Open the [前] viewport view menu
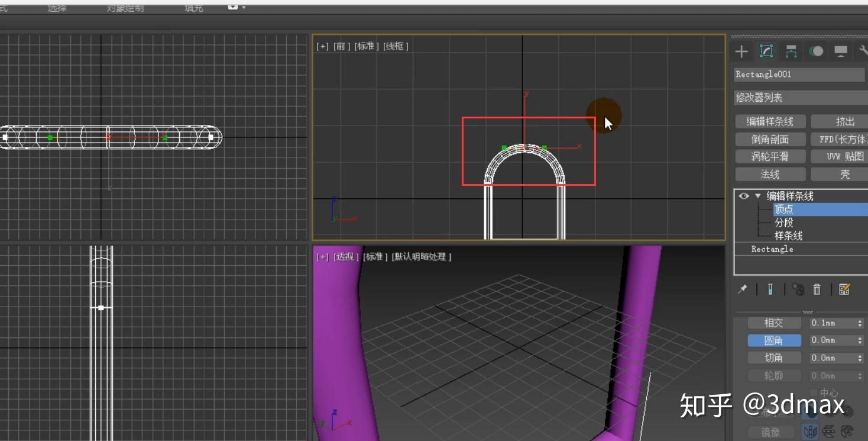The width and height of the screenshot is (868, 441). [342, 46]
